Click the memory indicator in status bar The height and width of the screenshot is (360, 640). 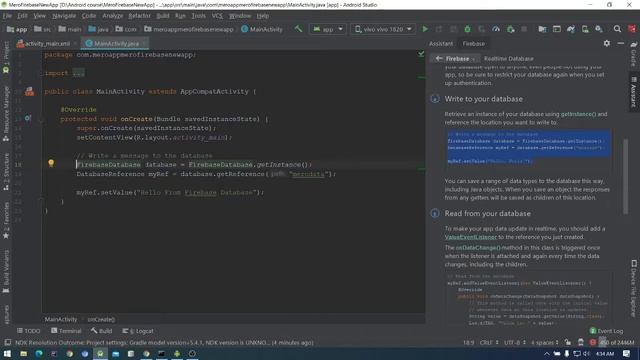click(617, 342)
